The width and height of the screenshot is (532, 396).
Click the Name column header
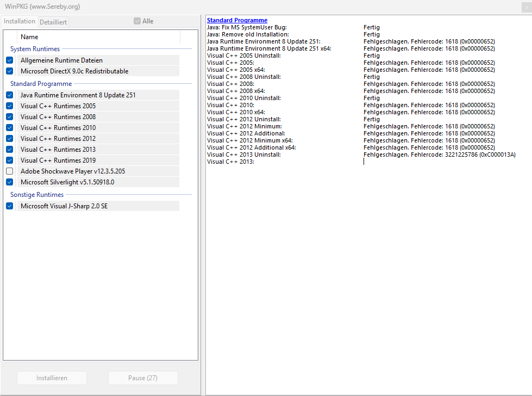point(98,37)
